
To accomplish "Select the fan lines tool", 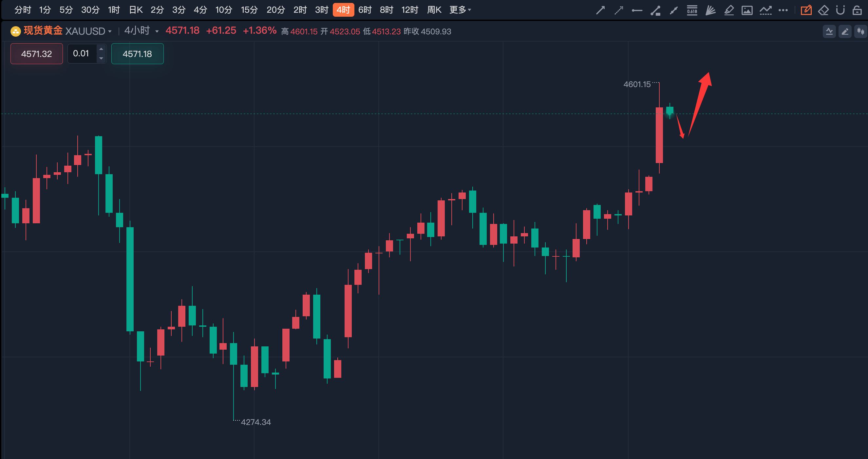I will [710, 10].
